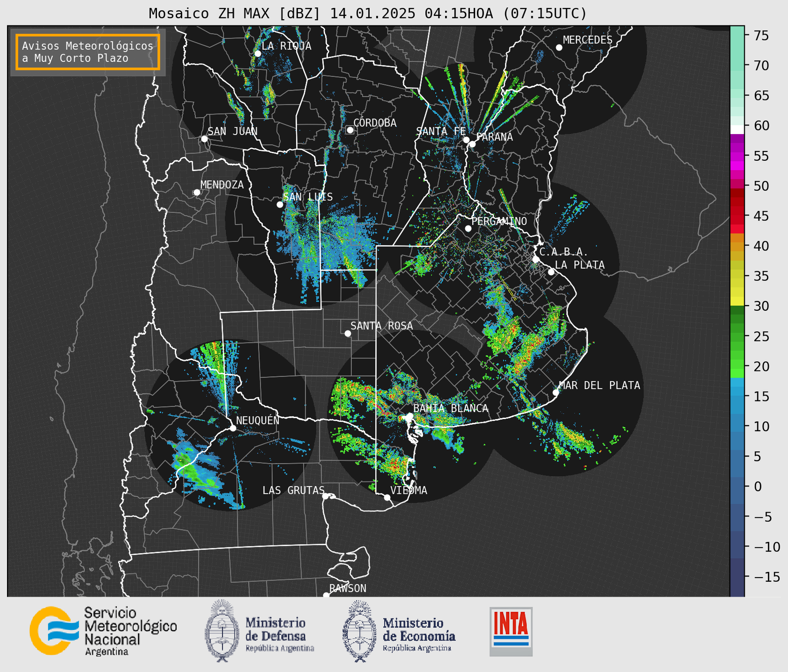Click the Ministerio de Economía text

419,635
